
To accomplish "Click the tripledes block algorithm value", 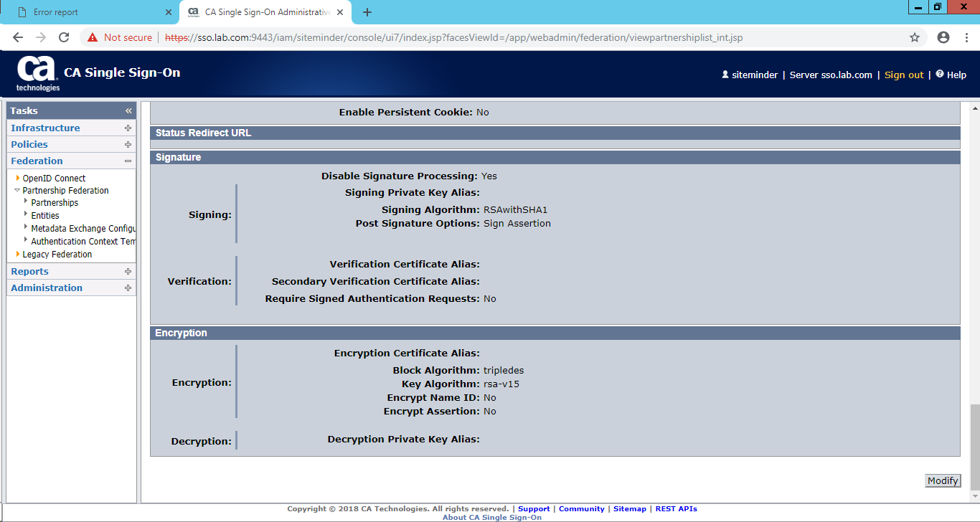I will pos(504,371).
